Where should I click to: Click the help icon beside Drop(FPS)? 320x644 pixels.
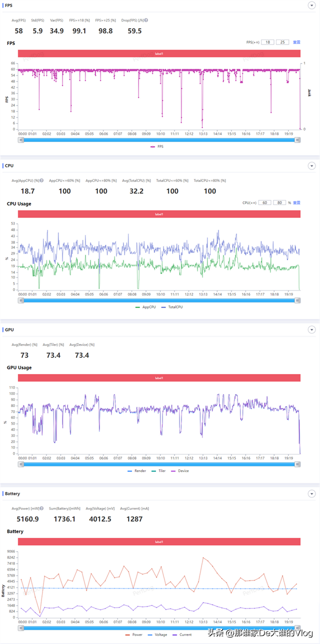click(146, 20)
